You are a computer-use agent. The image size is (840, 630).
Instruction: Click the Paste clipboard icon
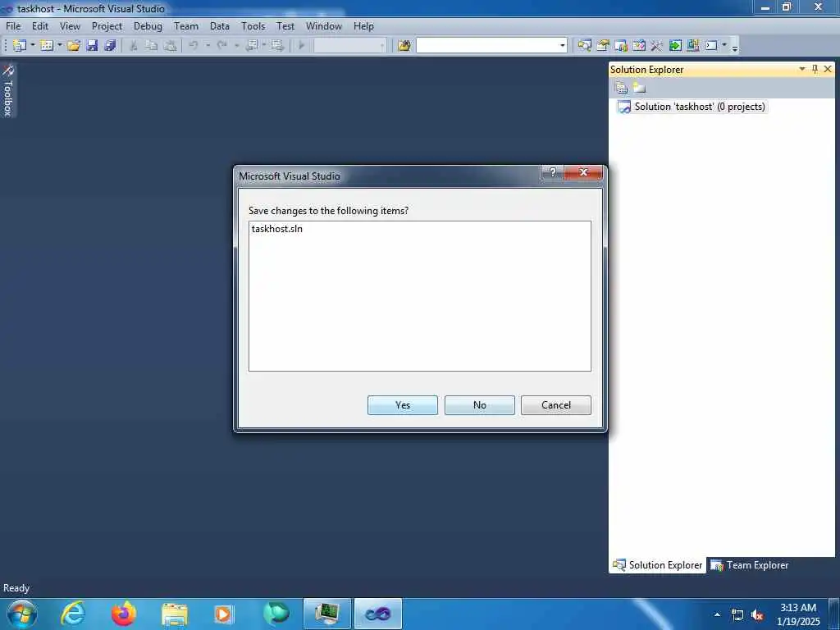[x=170, y=46]
